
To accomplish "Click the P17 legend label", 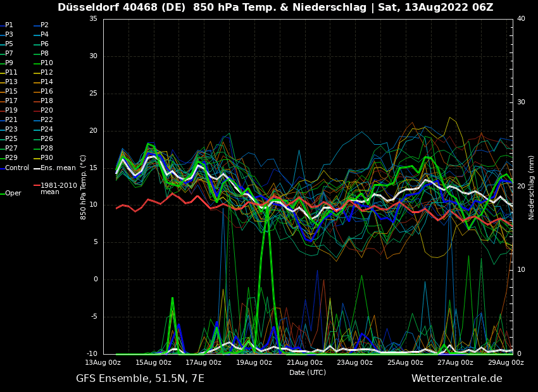I will click(x=11, y=101).
